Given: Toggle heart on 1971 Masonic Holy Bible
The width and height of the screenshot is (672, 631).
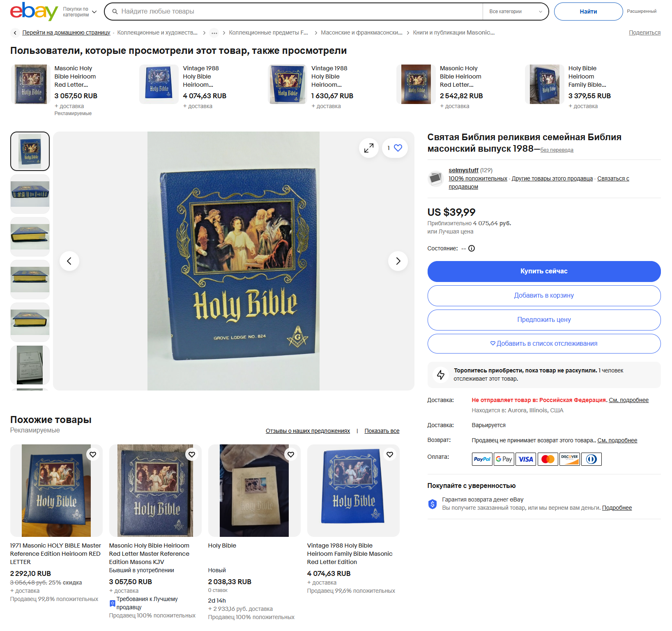Looking at the screenshot, I should click(93, 454).
